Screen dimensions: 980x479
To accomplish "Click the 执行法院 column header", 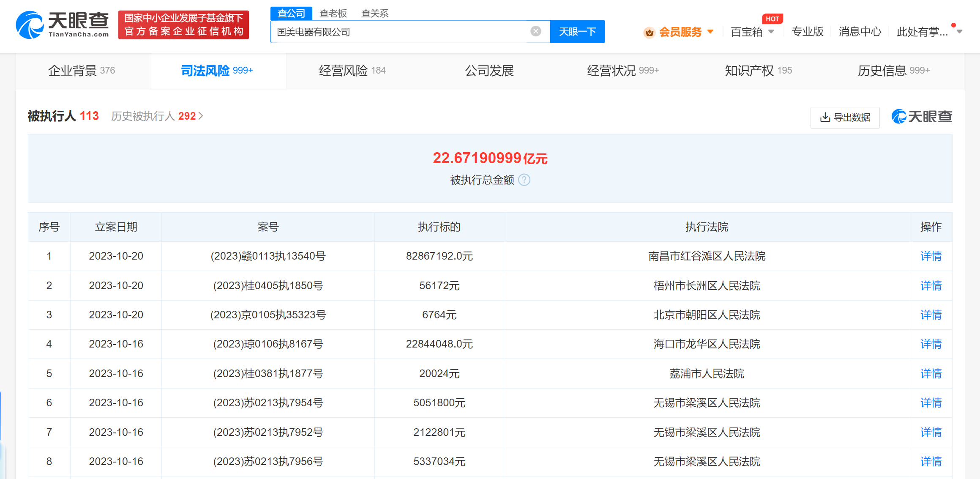I will pyautogui.click(x=707, y=227).
